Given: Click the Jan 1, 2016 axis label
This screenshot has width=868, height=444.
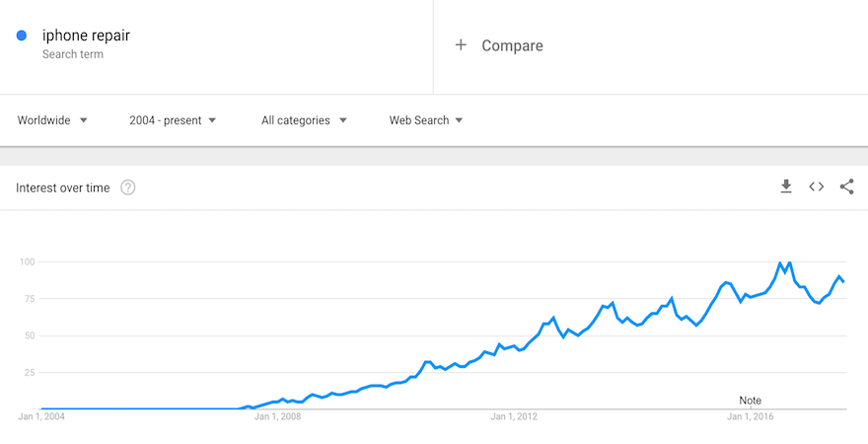Looking at the screenshot, I should coord(751,417).
